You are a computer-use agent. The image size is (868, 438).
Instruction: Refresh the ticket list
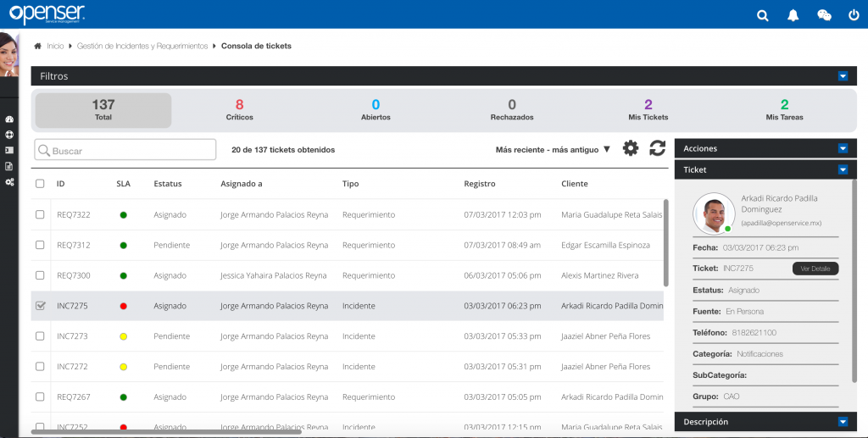pyautogui.click(x=657, y=148)
